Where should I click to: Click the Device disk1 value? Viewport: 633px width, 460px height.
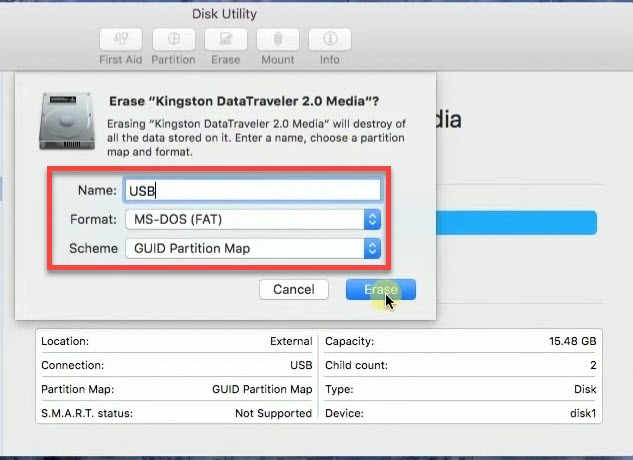click(x=583, y=413)
